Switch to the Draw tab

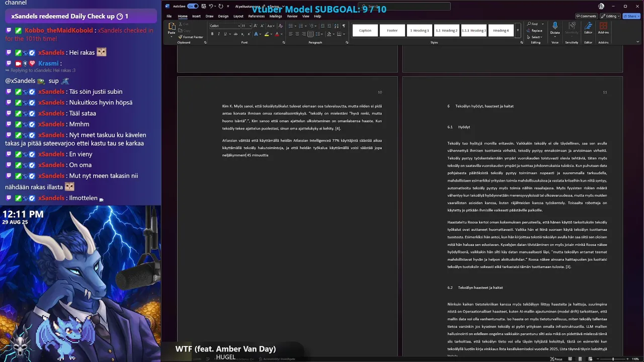click(x=209, y=16)
